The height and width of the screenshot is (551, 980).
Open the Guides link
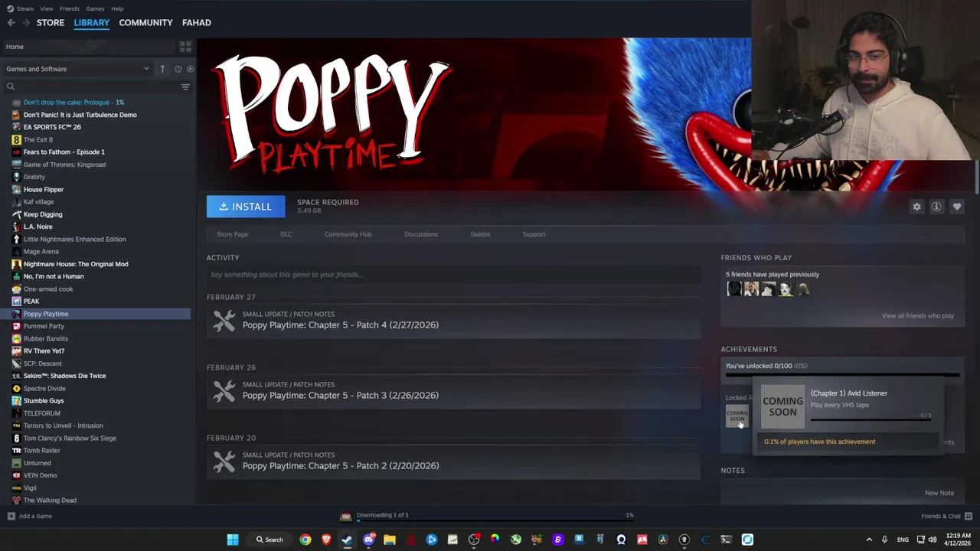click(x=480, y=234)
